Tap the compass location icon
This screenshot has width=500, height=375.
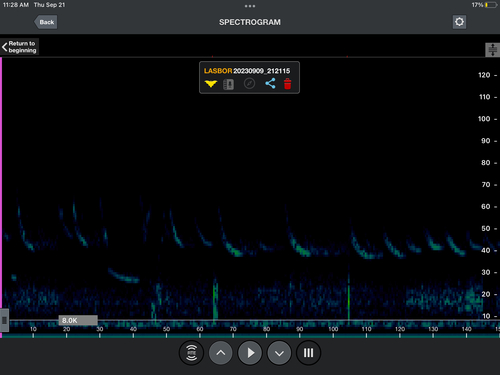249,83
